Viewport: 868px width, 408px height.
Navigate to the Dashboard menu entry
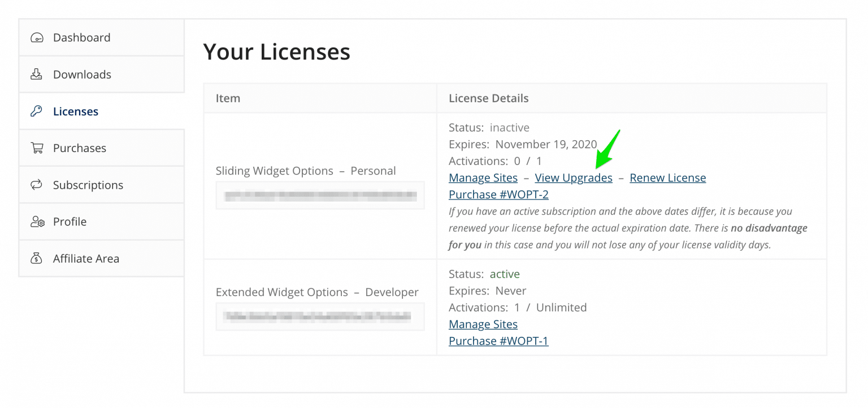(x=81, y=37)
